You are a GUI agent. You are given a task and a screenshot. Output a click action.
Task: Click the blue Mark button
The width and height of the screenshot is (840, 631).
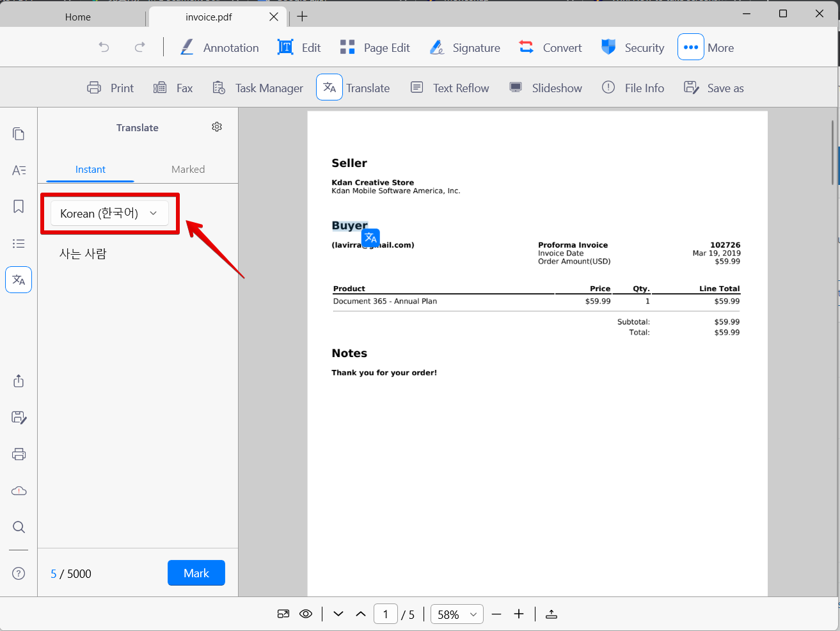click(196, 573)
